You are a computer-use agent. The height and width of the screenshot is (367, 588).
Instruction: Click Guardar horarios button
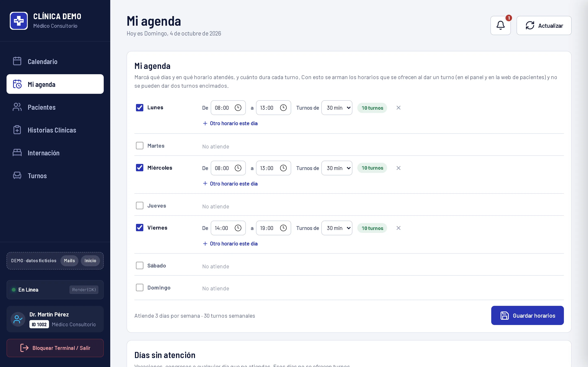tap(527, 315)
